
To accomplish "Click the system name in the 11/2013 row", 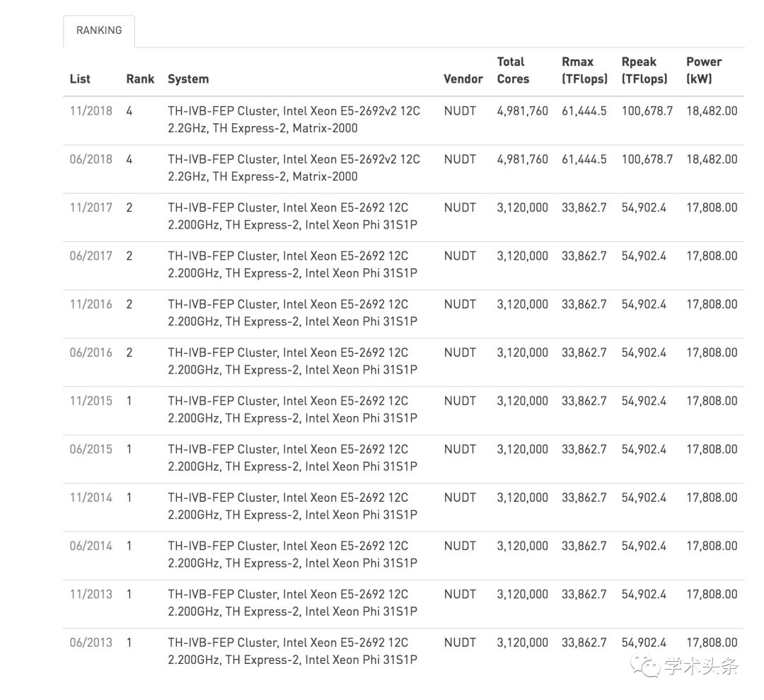I will click(292, 602).
